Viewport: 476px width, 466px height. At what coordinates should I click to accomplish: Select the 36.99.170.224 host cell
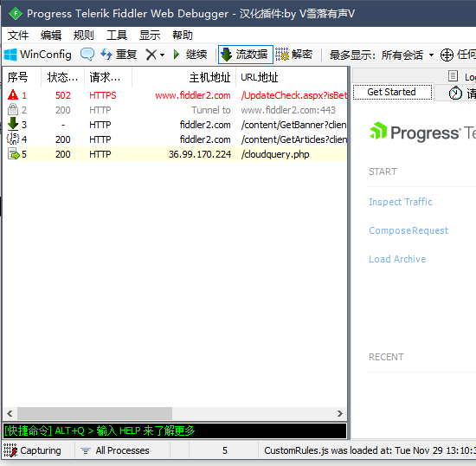200,154
